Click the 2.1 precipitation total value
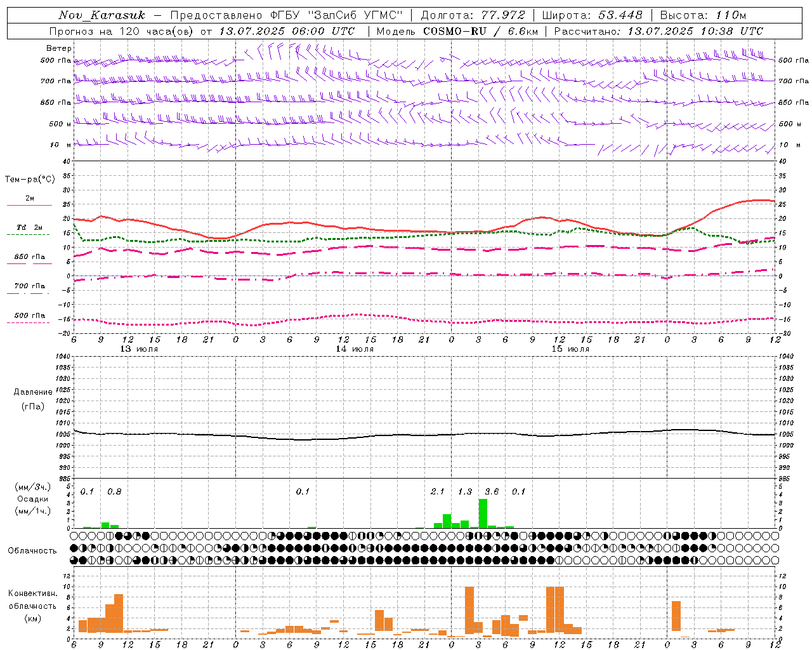812x650 pixels. [x=438, y=491]
